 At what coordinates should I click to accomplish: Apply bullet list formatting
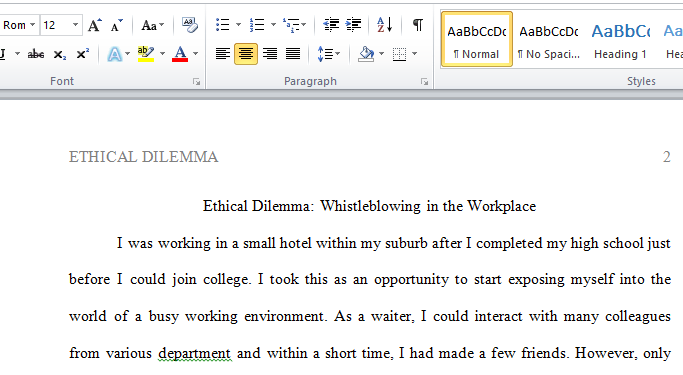(x=223, y=25)
